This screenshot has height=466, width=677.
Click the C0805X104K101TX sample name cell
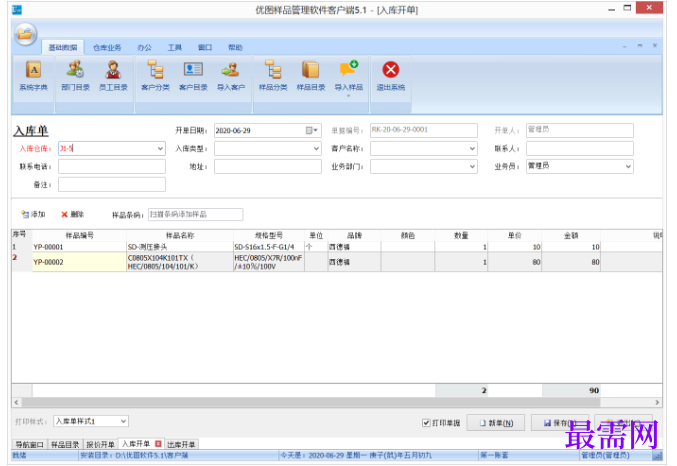coord(180,262)
